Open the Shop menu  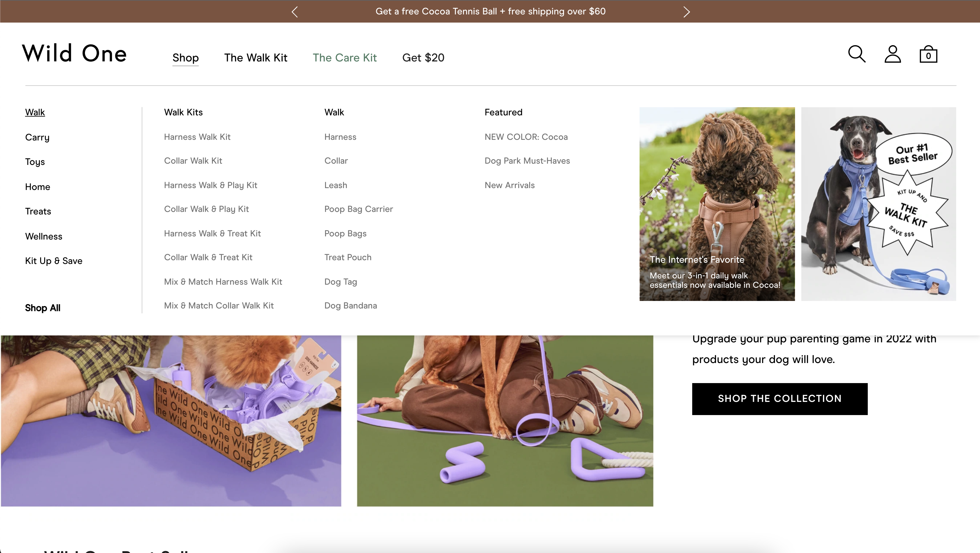point(185,58)
